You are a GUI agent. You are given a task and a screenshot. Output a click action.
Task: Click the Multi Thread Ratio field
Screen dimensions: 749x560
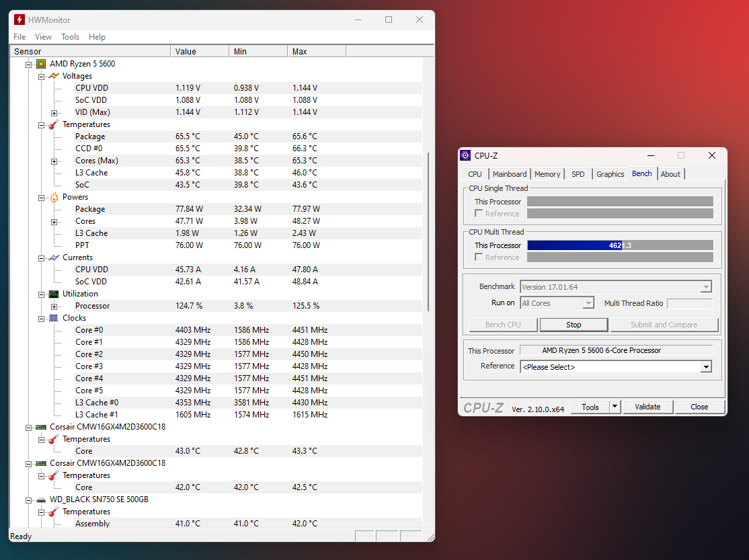coord(690,303)
